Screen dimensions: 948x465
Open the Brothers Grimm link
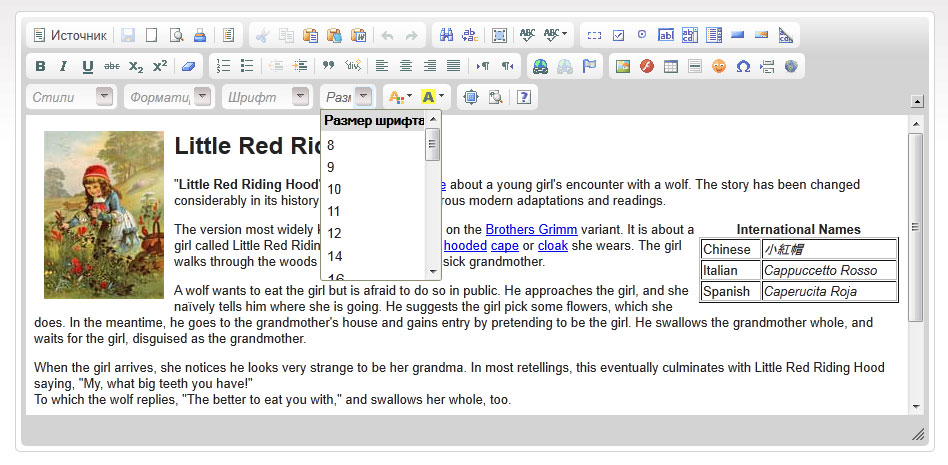[x=531, y=229]
